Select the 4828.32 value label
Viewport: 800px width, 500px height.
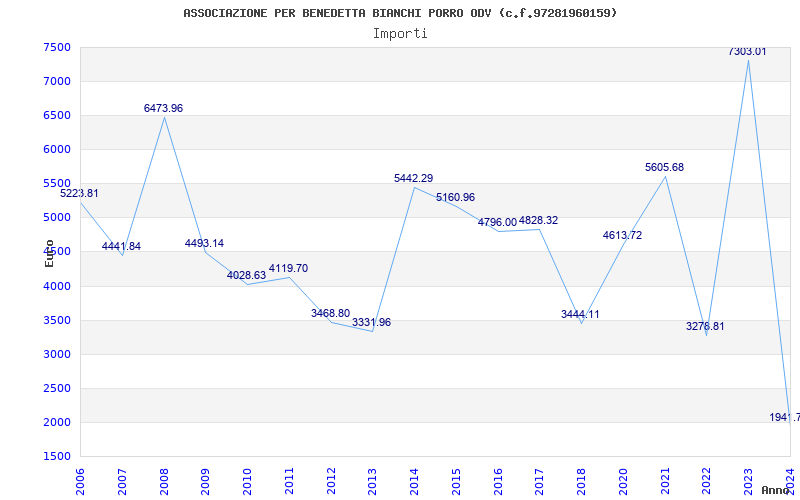click(x=538, y=220)
